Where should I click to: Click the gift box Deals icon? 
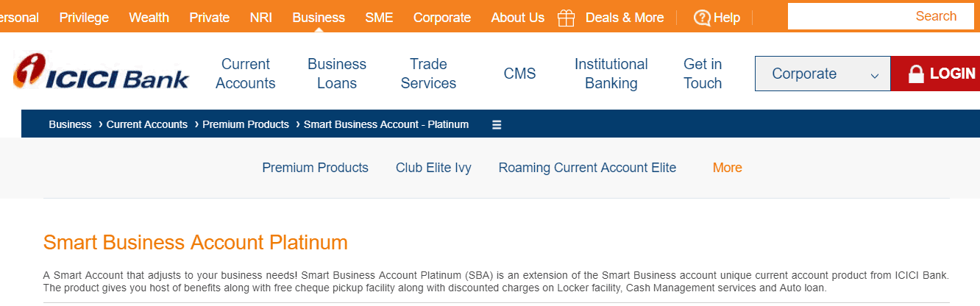(x=566, y=17)
